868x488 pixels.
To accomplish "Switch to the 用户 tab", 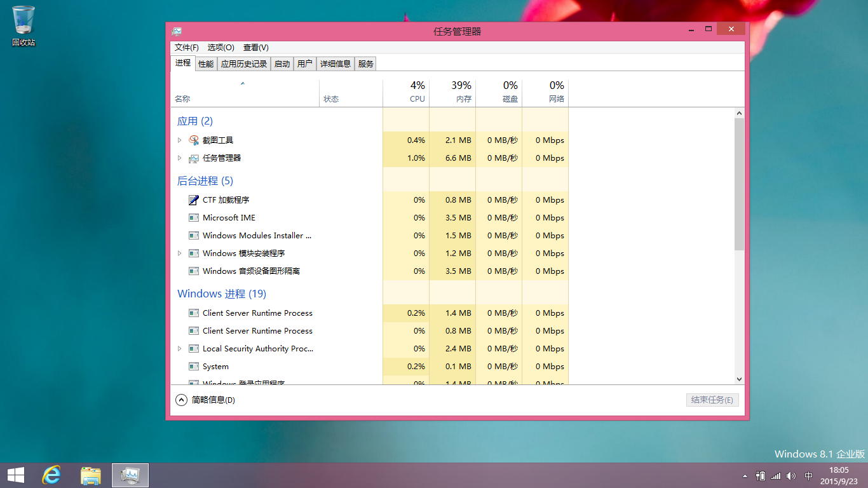I will [305, 64].
